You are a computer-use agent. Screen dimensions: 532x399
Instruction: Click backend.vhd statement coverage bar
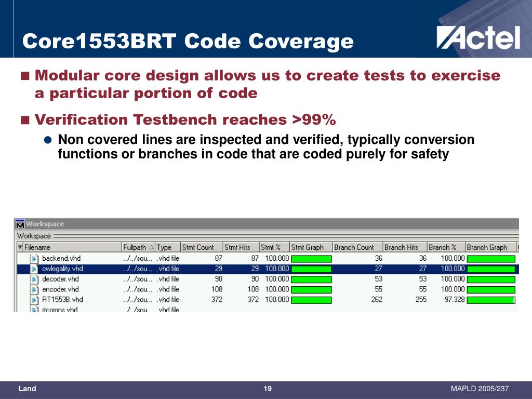[x=312, y=259]
